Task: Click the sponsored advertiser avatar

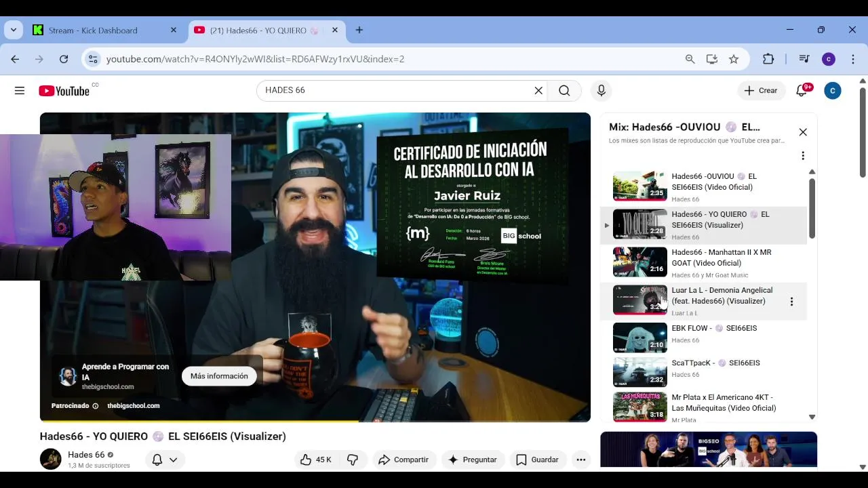Action: coord(68,376)
